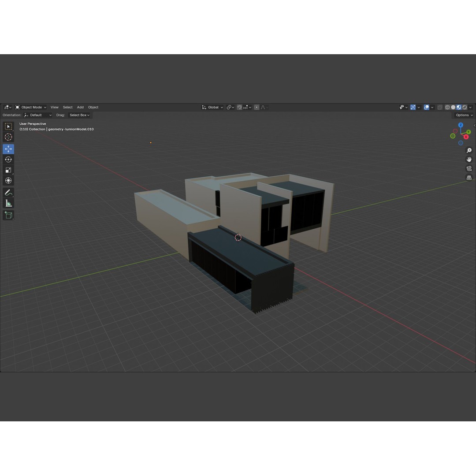Open overlays options dropdown arrow
This screenshot has height=476, width=476.
pos(432,107)
